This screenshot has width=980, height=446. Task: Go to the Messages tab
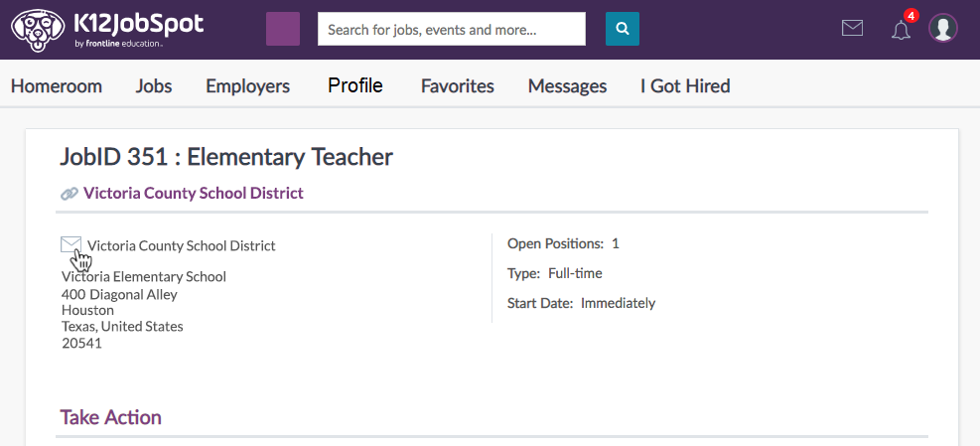[568, 85]
